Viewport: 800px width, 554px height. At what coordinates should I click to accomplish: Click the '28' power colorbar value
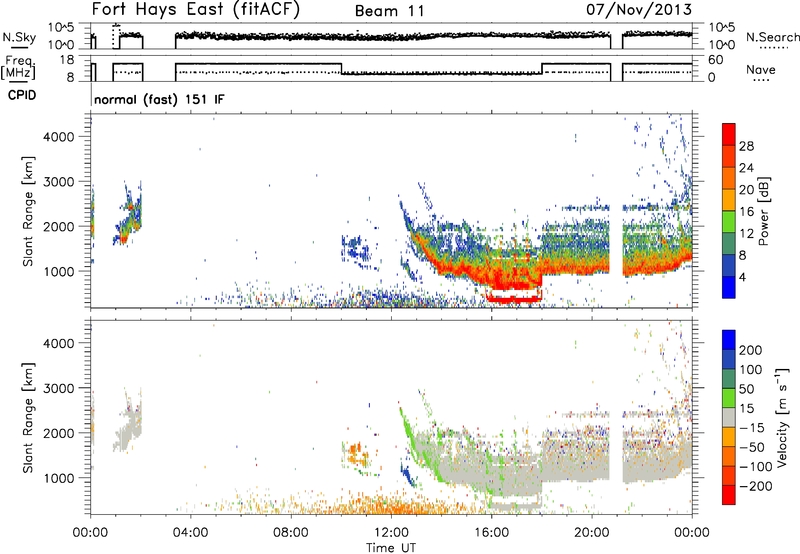pyautogui.click(x=746, y=146)
